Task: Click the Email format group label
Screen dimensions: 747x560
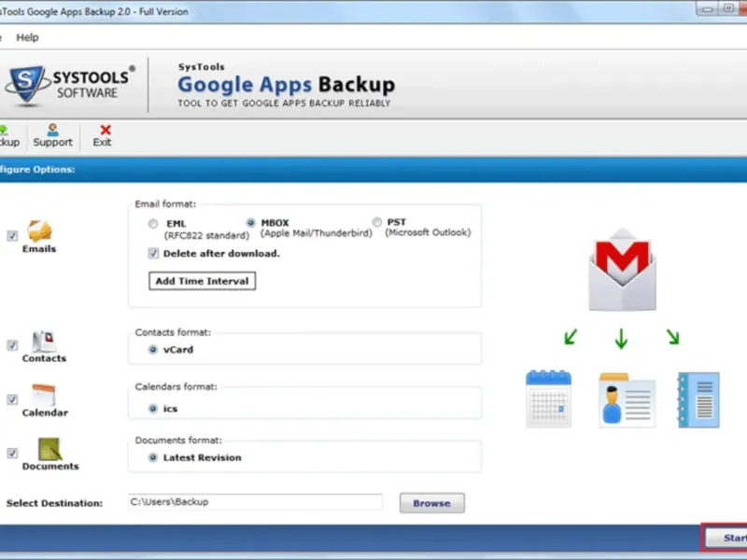Action: pos(165,204)
